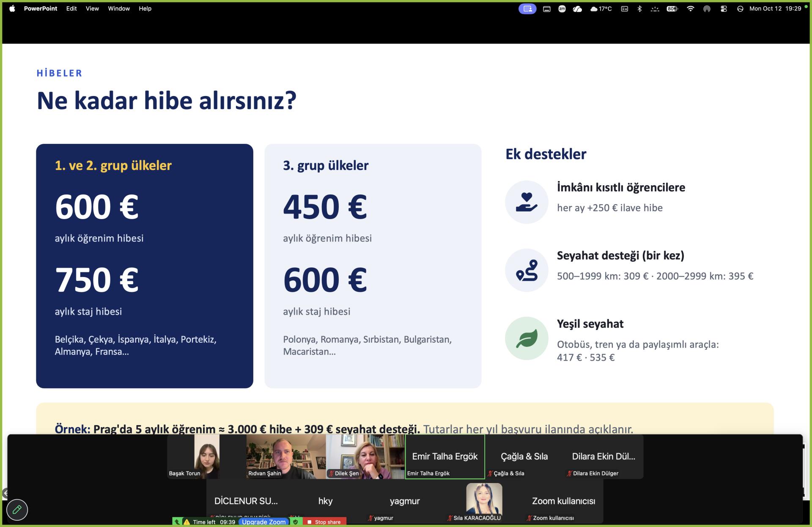
Task: Open the Apple menu
Action: click(12, 8)
